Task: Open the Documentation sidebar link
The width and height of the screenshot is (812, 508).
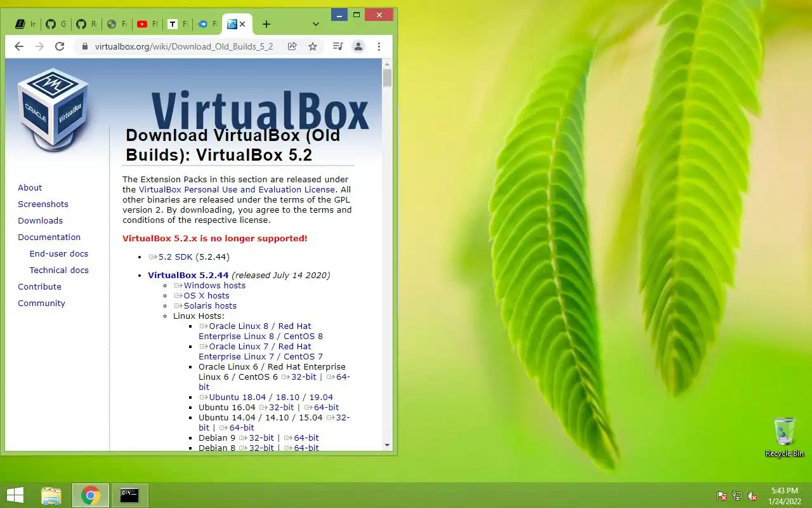Action: pyautogui.click(x=49, y=237)
